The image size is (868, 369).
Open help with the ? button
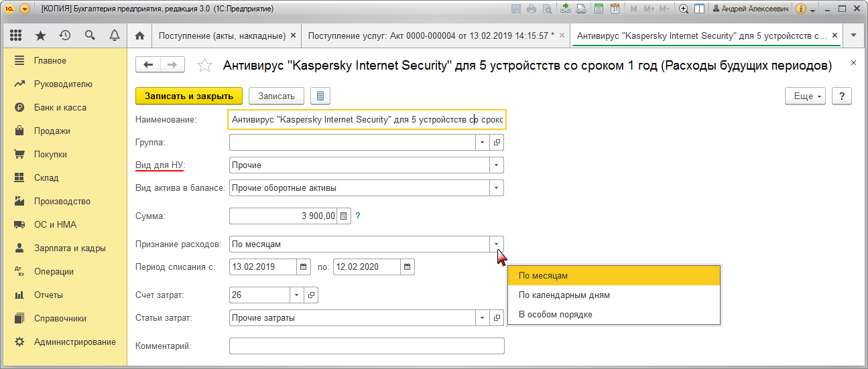[842, 96]
